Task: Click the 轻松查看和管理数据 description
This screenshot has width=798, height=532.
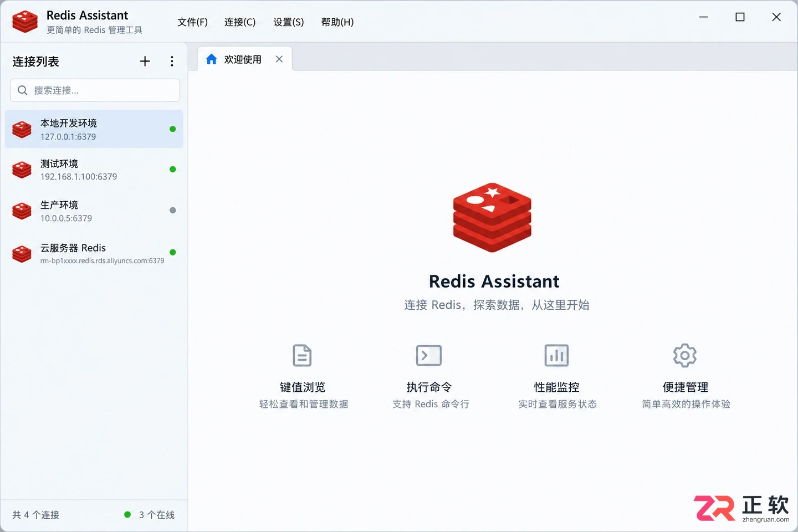Action: 304,405
